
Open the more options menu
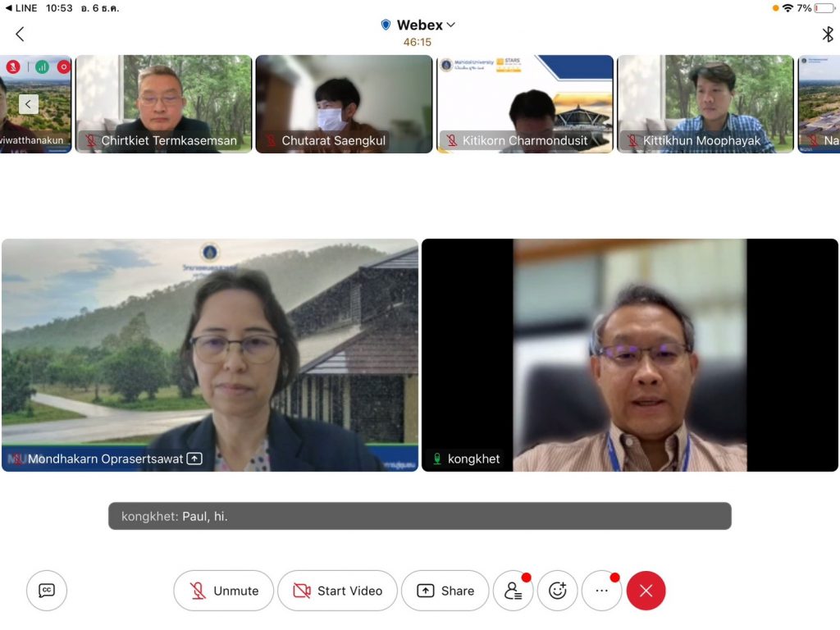601,591
